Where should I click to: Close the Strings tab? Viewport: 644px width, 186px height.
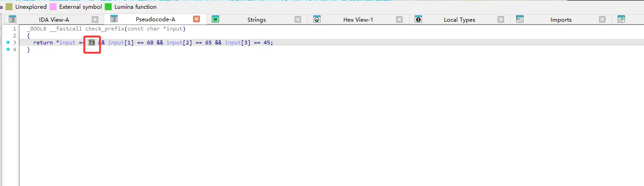point(298,19)
